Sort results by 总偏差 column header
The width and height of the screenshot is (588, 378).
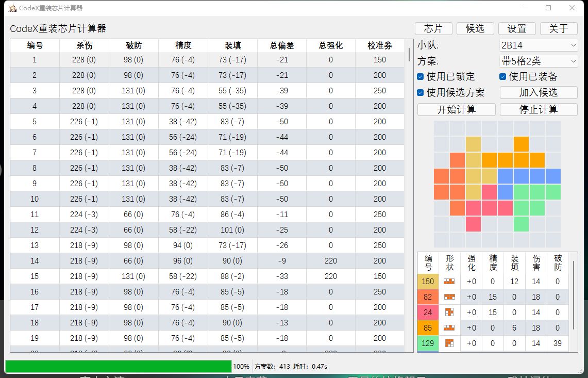pyautogui.click(x=281, y=45)
